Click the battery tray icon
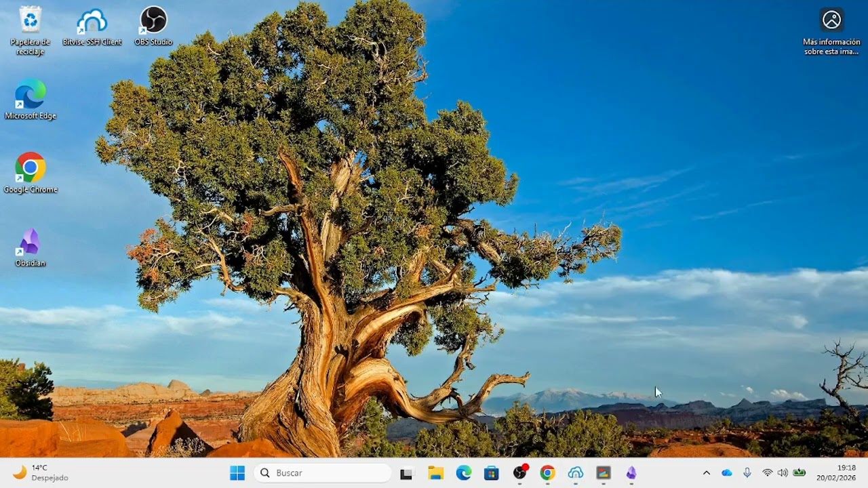Image resolution: width=868 pixels, height=488 pixels. point(800,473)
